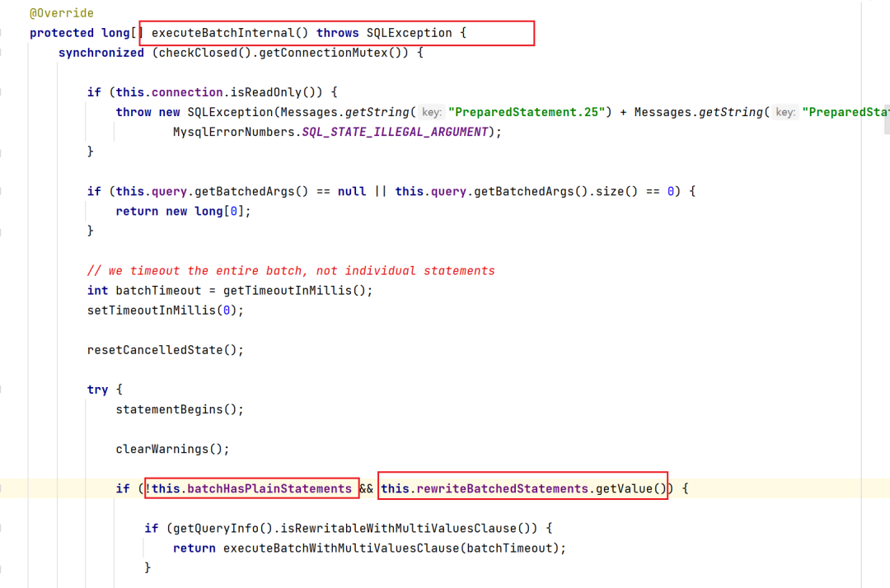Click the SQL_STATE_ILLEGAL_ARGUMENT constant
This screenshot has width=890, height=588.
point(395,132)
